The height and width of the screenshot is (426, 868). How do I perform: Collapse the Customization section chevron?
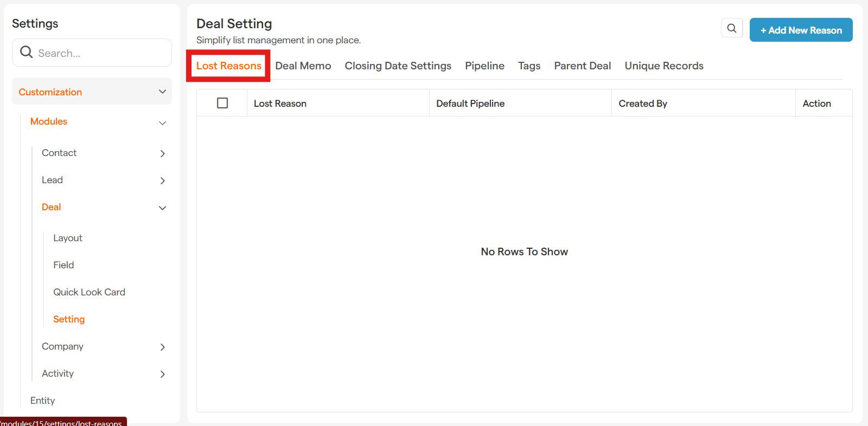point(162,92)
